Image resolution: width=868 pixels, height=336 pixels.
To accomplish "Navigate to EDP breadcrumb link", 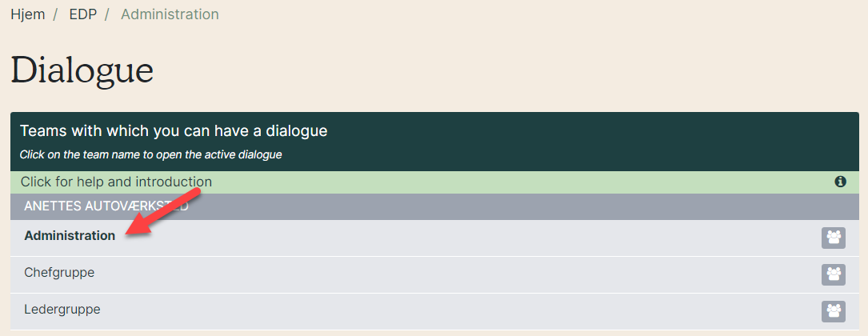I will [83, 14].
